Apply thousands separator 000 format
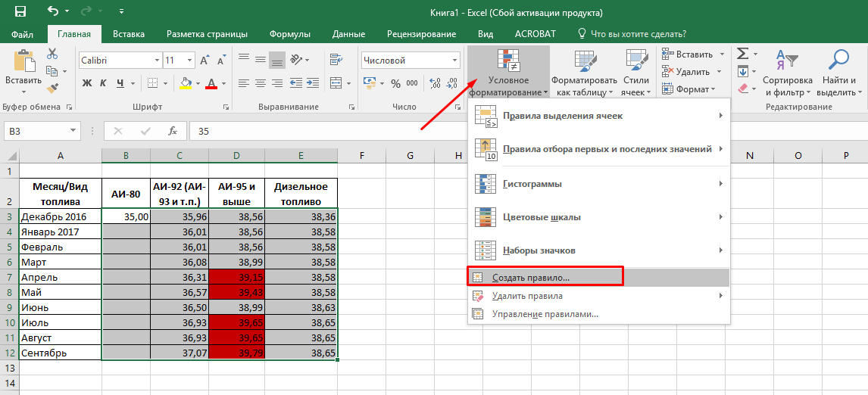 tap(412, 83)
